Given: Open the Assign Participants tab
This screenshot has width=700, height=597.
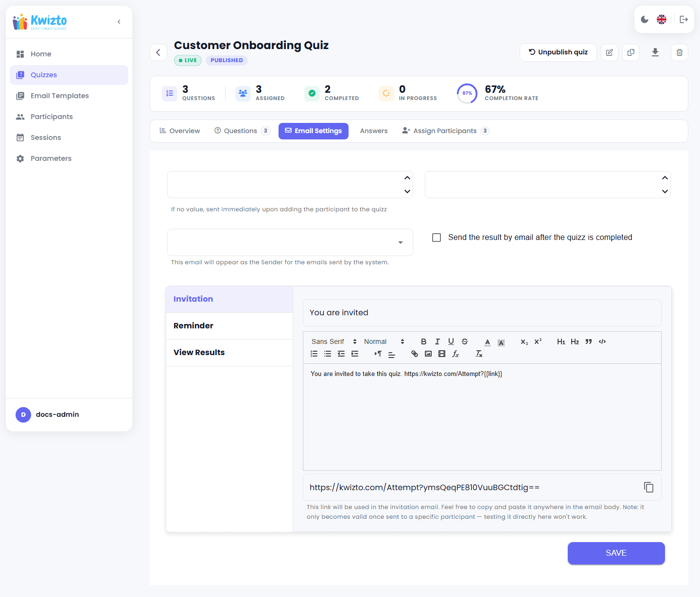Looking at the screenshot, I should click(446, 131).
